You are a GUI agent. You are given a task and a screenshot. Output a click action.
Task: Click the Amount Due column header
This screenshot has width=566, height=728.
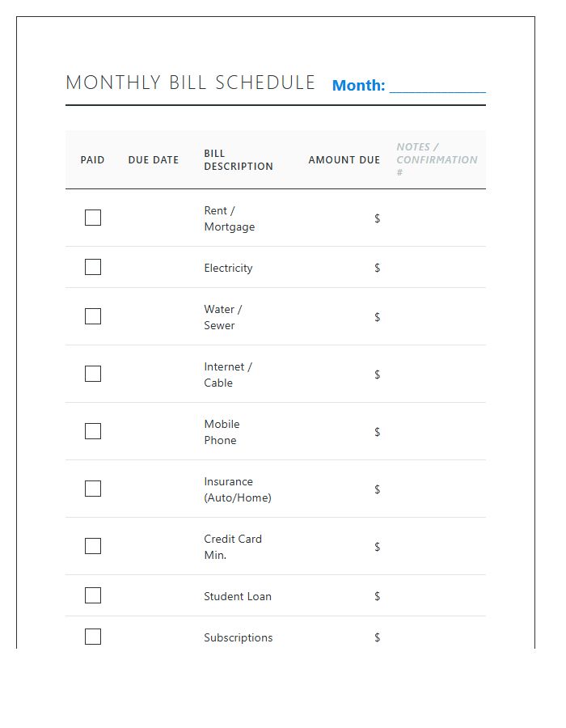coord(344,160)
